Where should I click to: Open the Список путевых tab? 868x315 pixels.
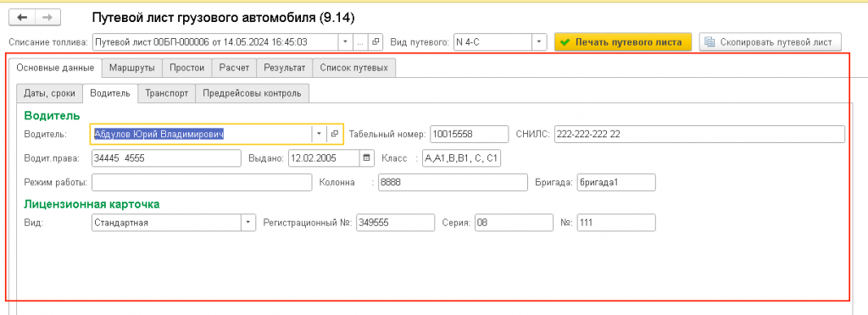[354, 68]
